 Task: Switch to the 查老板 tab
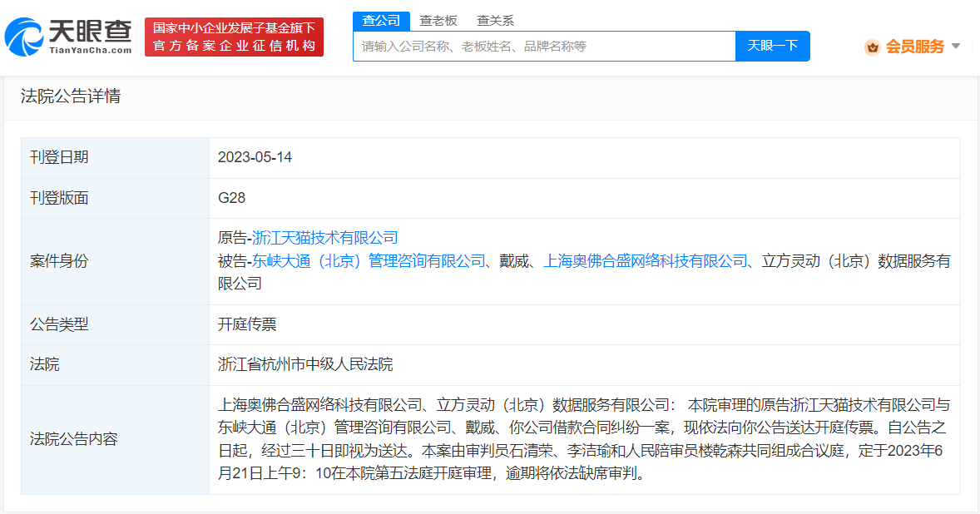(x=438, y=21)
